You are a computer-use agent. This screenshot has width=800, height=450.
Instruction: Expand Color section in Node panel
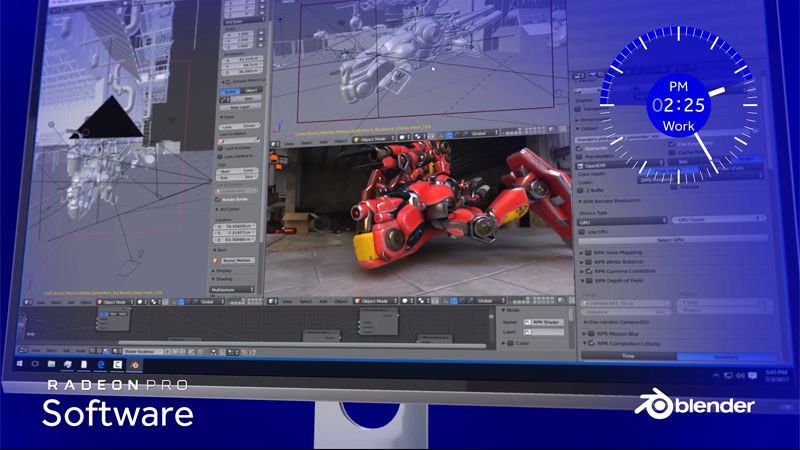click(x=504, y=343)
